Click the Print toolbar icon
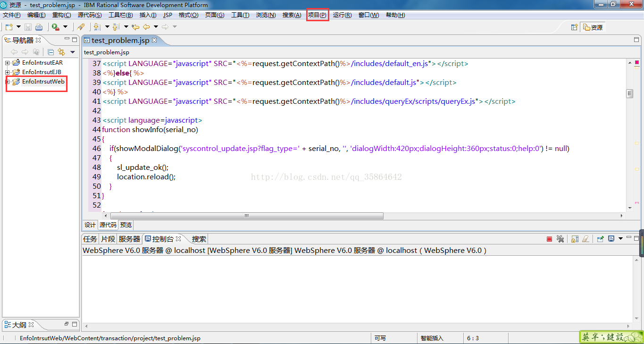644x344 pixels. (39, 27)
